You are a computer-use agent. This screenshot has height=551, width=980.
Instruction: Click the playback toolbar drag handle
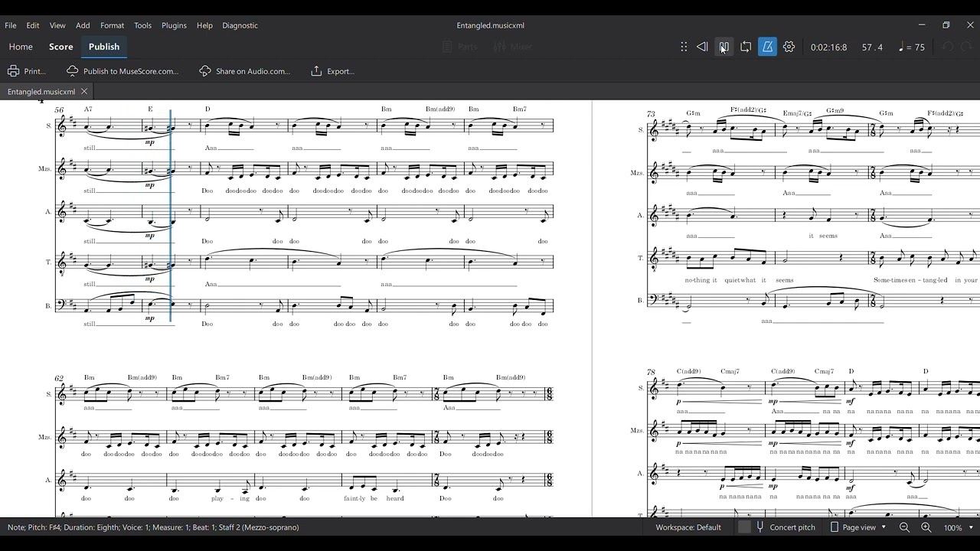tap(684, 47)
